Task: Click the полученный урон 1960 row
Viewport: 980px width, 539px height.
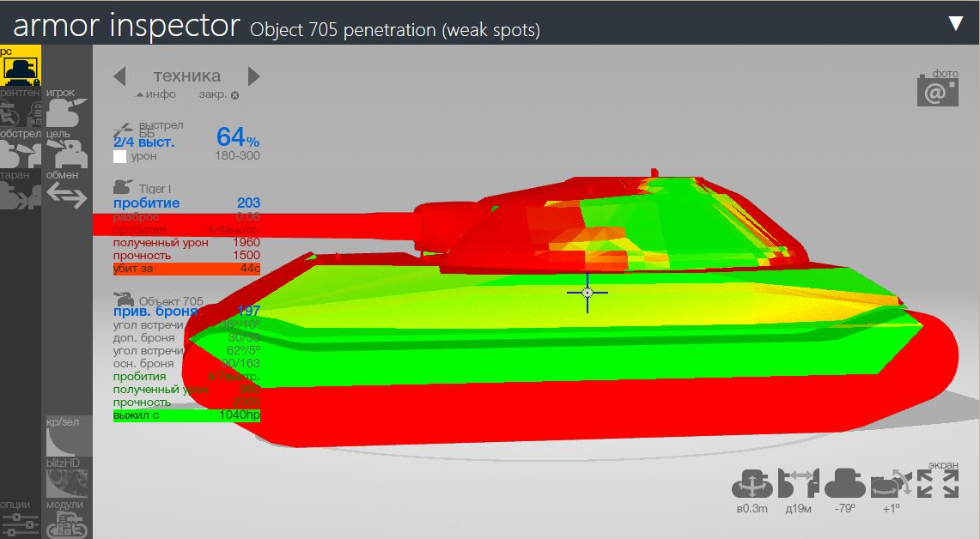Action: point(187,242)
